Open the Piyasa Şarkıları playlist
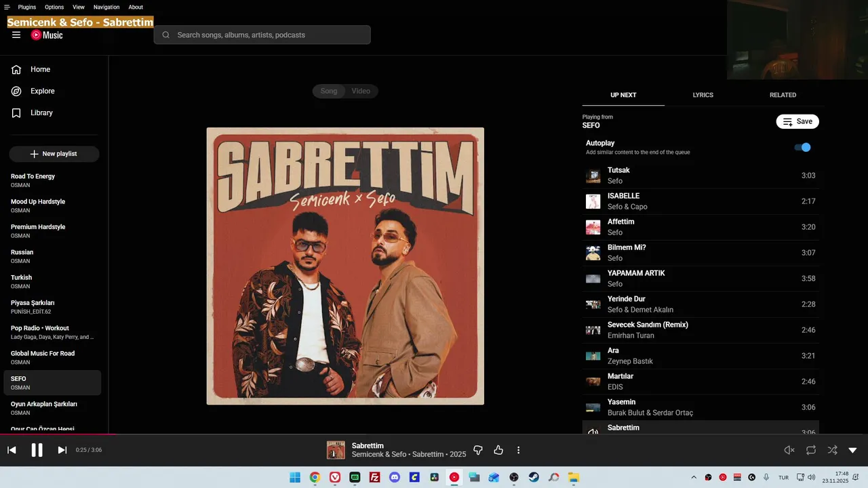 click(52, 307)
